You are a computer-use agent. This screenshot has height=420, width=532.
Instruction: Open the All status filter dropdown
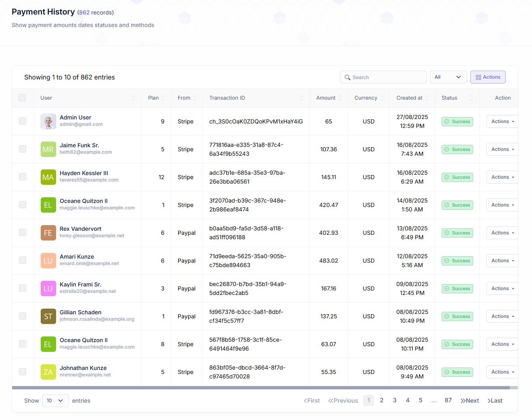448,77
